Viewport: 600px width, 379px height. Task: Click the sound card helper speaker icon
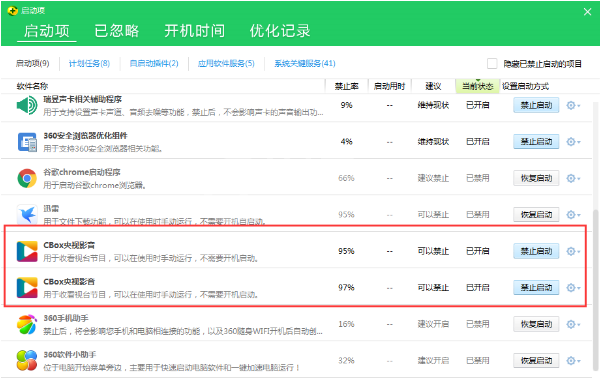click(27, 105)
